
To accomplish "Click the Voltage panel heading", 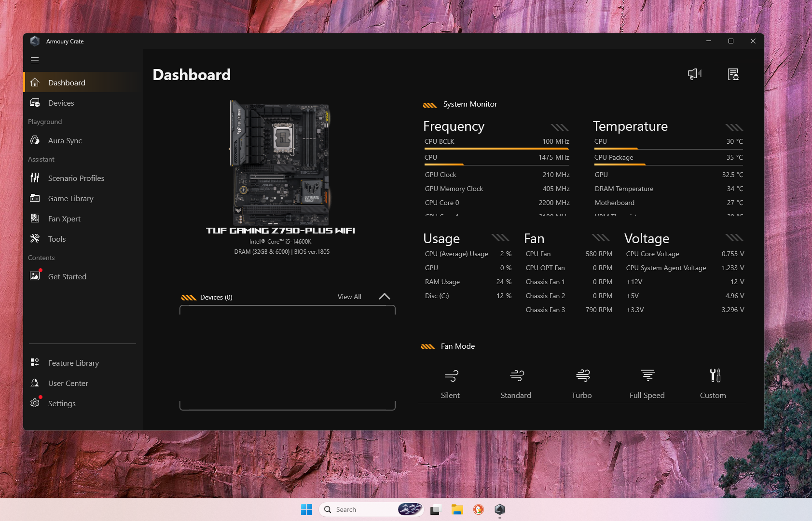I will 647,238.
